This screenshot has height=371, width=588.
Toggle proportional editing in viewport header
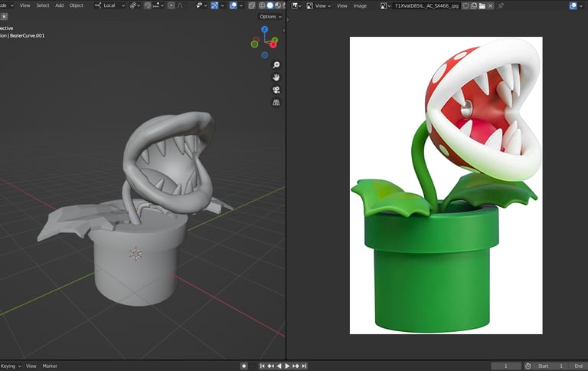(x=171, y=5)
